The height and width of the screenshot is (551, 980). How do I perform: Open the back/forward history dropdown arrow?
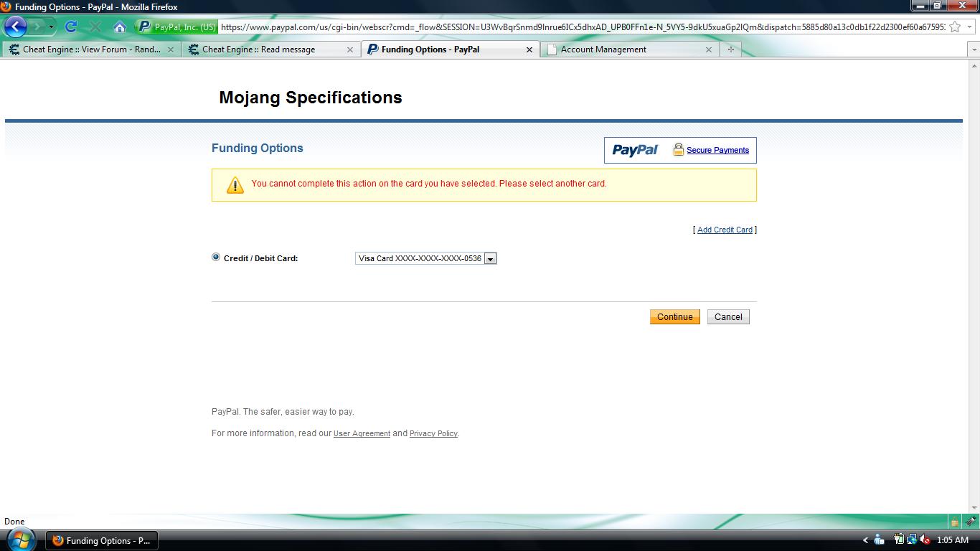pyautogui.click(x=51, y=27)
